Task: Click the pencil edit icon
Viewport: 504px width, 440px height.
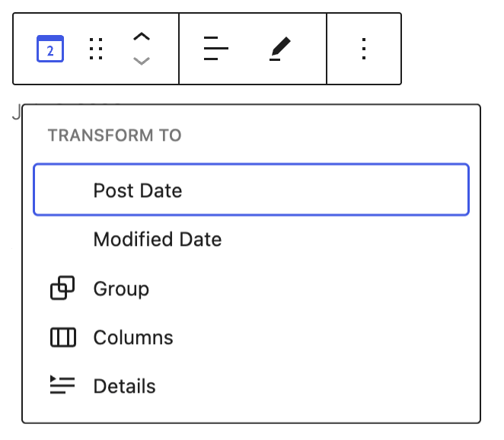Action: click(280, 49)
